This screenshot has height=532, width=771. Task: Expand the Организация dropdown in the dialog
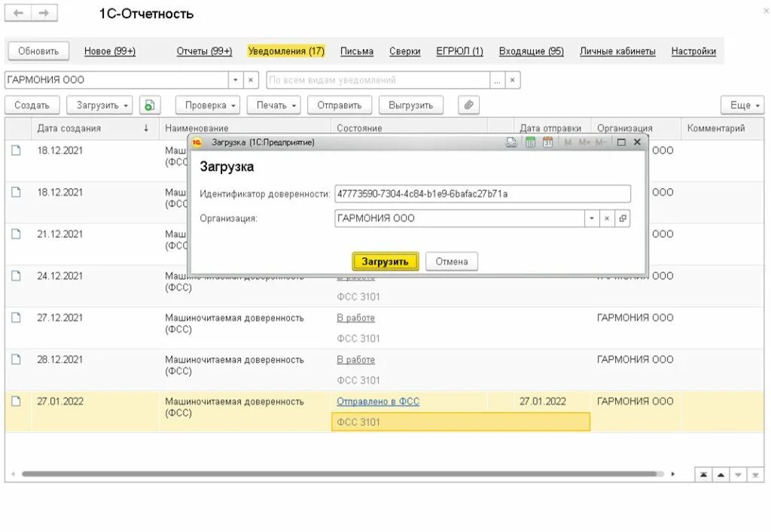click(592, 218)
